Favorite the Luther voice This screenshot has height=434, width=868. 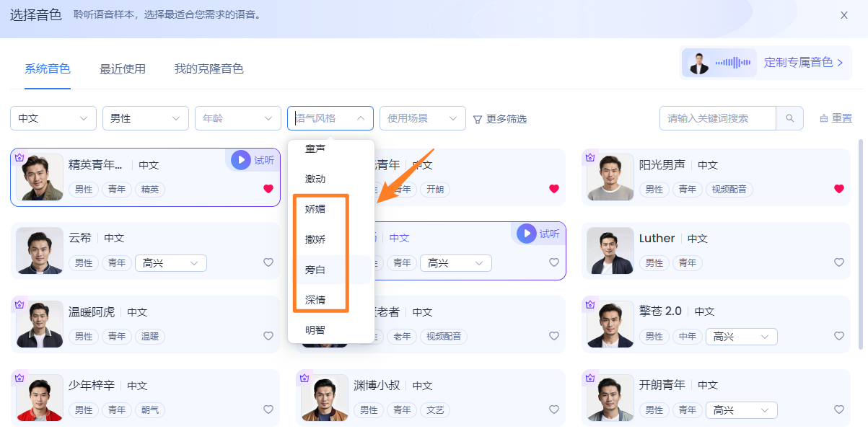click(x=838, y=263)
